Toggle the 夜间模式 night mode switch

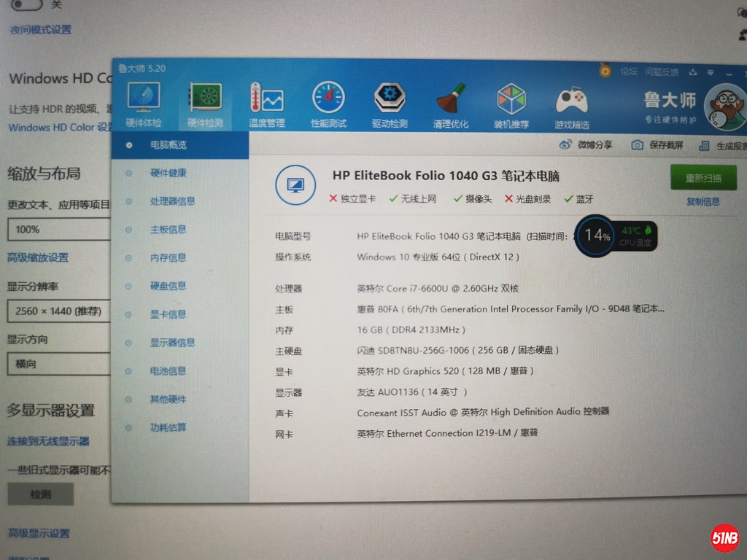[26, 4]
